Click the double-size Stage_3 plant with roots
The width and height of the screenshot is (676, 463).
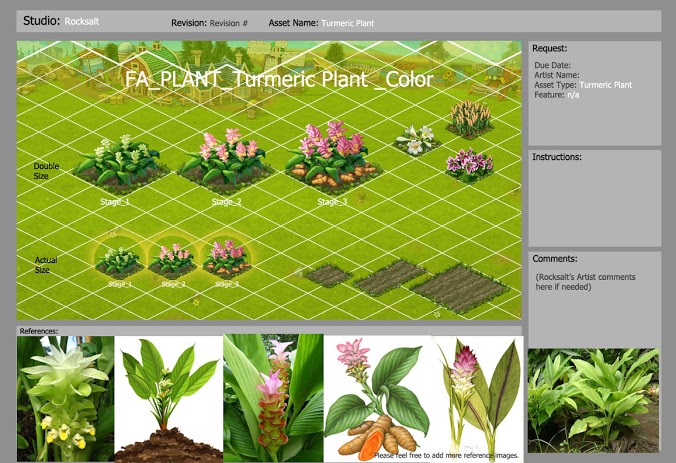[x=330, y=158]
